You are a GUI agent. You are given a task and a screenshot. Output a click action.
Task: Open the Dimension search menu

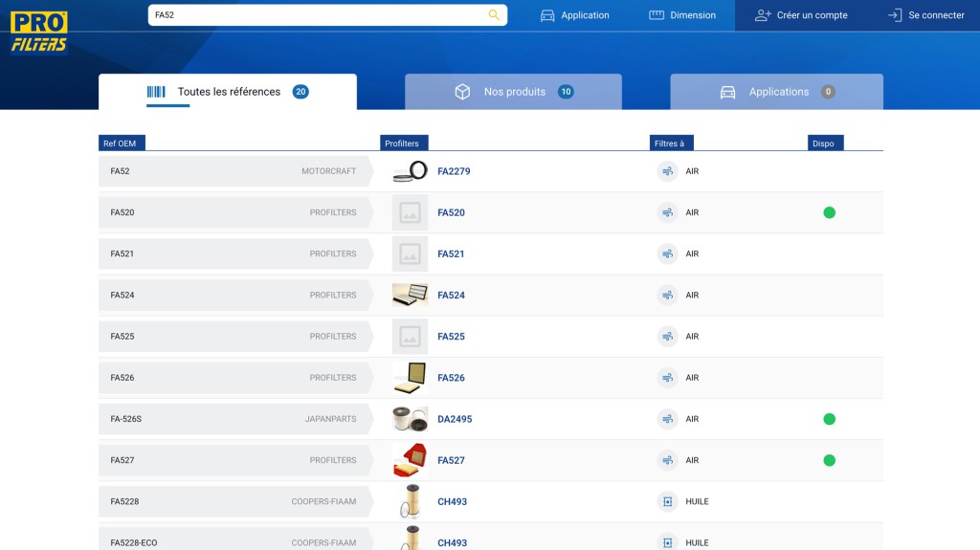tap(681, 15)
